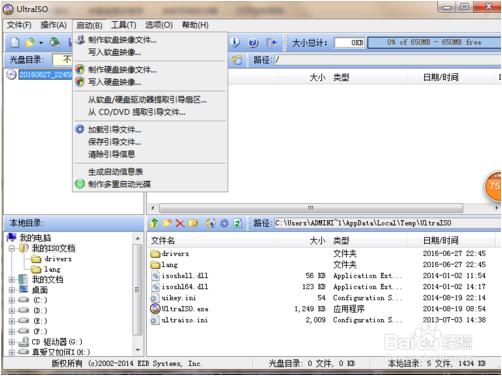Choose 生成启动信息表 menu entry
502x376 pixels.
[150, 172]
